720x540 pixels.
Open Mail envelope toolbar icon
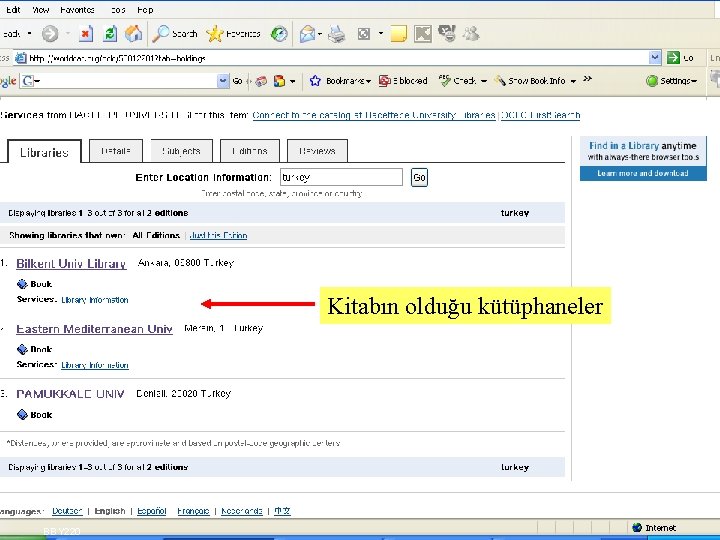tap(307, 34)
